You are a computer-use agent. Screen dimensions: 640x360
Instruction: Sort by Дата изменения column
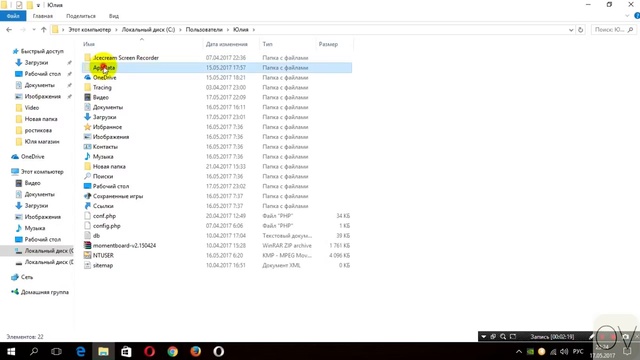[227, 44]
